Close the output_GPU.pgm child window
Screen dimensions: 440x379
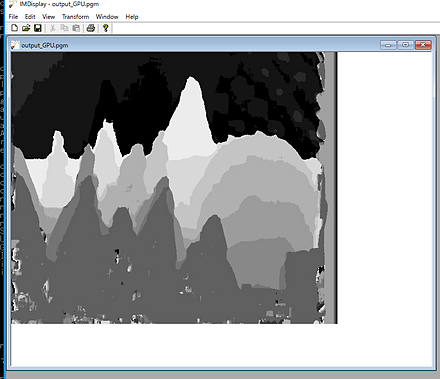pos(423,45)
